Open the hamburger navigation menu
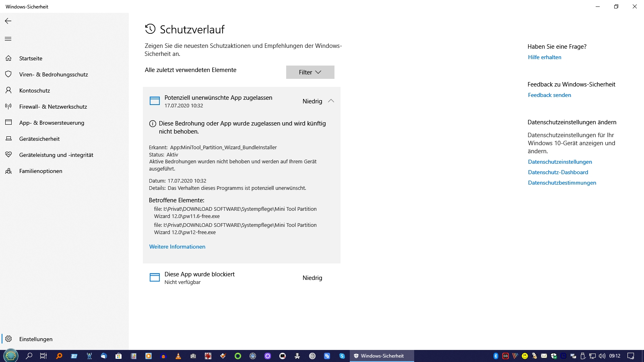The image size is (644, 362). point(8,39)
